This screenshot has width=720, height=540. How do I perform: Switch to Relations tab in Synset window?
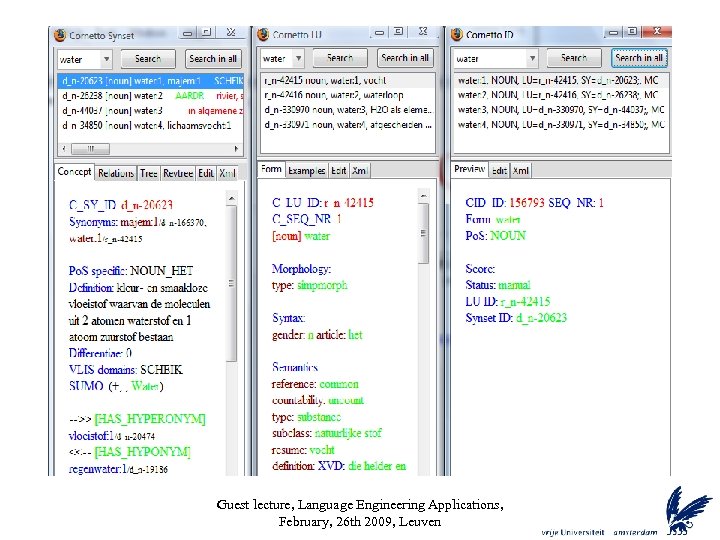tap(116, 173)
